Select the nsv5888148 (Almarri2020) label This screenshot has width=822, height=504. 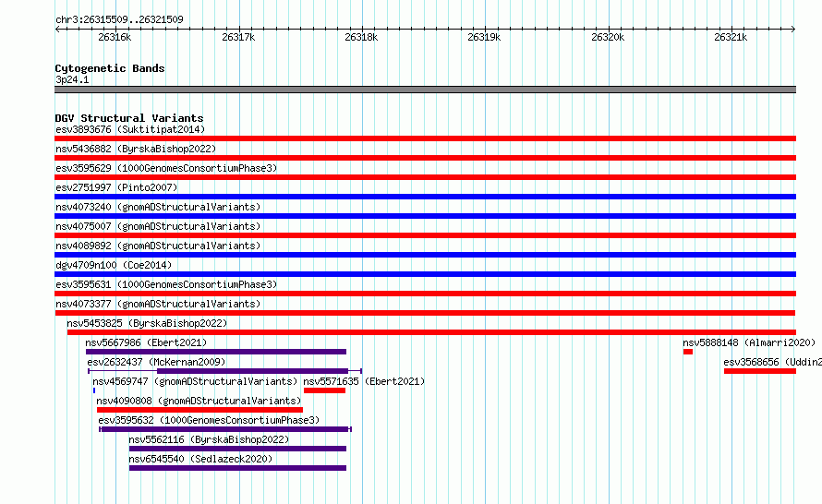[x=749, y=342]
